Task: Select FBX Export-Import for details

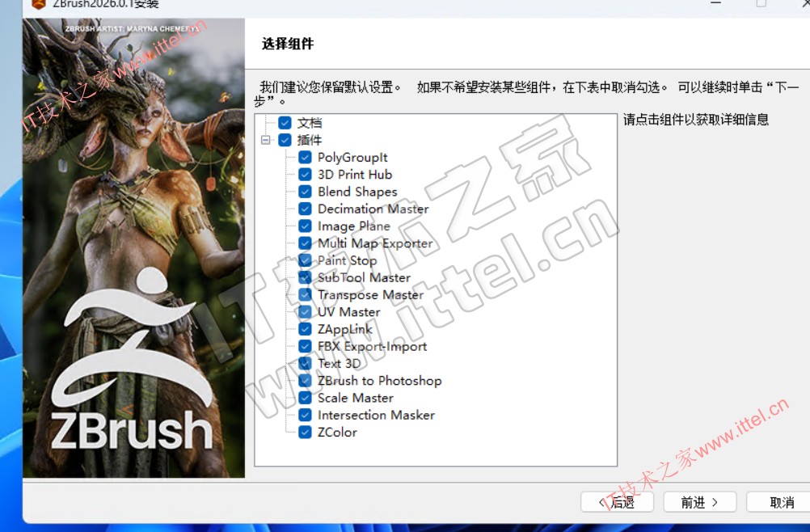Action: coord(372,346)
